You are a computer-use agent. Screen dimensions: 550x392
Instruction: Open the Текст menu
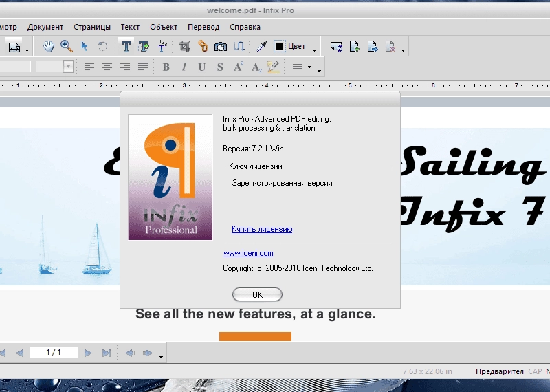coord(130,27)
